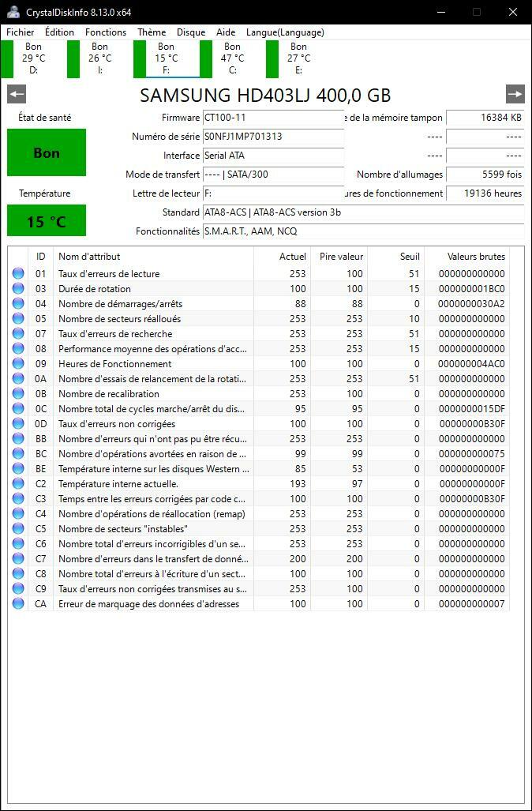Open the Édition menu
The height and width of the screenshot is (811, 532).
click(59, 32)
